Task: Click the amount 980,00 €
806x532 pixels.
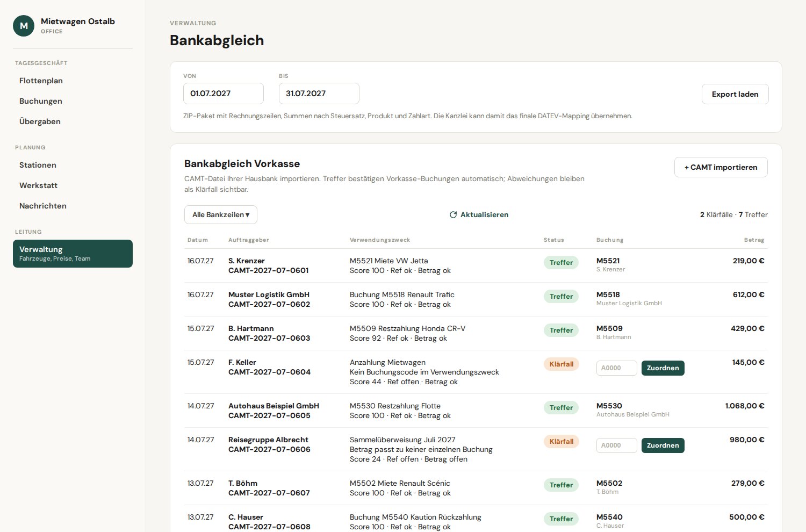Action: pos(747,440)
